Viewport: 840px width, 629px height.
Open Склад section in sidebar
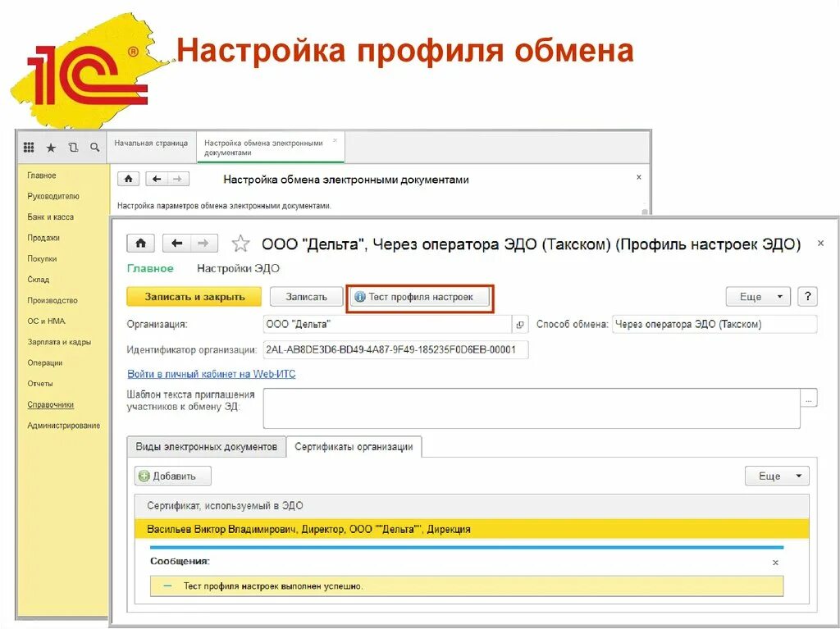38,280
